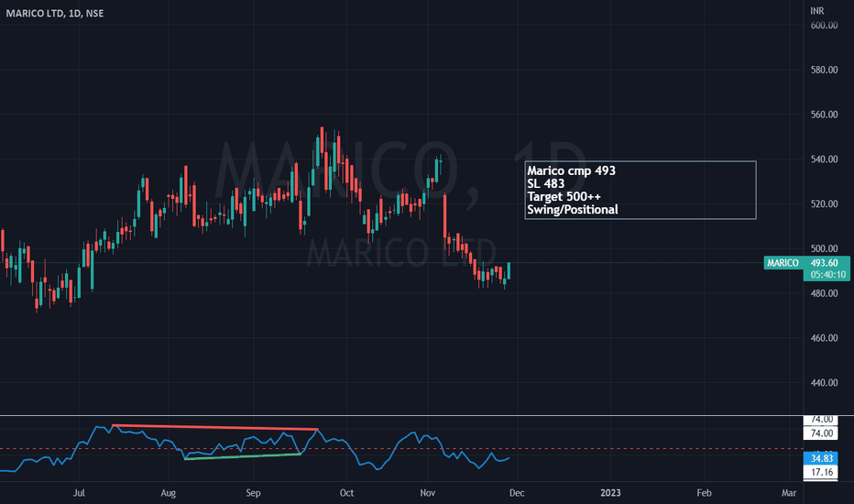Image resolution: width=854 pixels, height=504 pixels.
Task: Click the 'Swing/Positional' annotation line
Action: click(573, 210)
